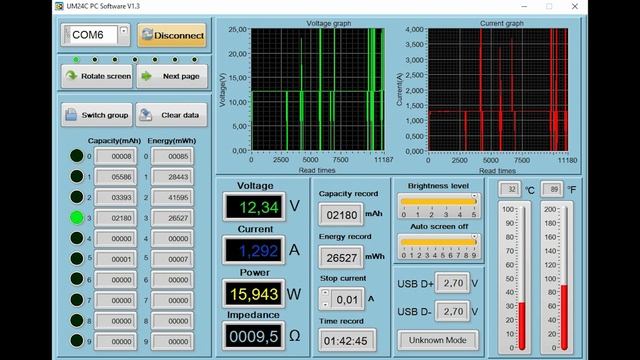Click the refresh icon on Disconnect button
This screenshot has height=360, width=640.
pos(147,35)
